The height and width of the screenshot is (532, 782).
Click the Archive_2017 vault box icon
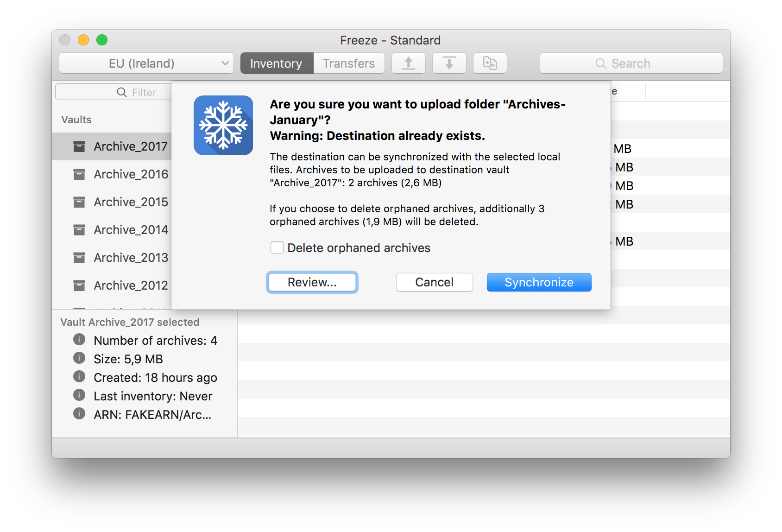[x=79, y=146]
